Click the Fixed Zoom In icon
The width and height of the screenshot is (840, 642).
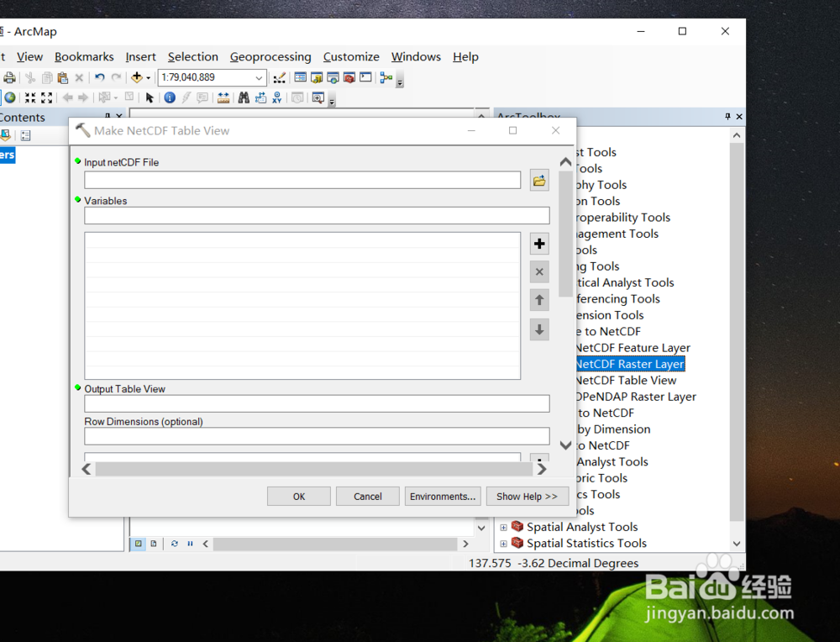point(30,97)
